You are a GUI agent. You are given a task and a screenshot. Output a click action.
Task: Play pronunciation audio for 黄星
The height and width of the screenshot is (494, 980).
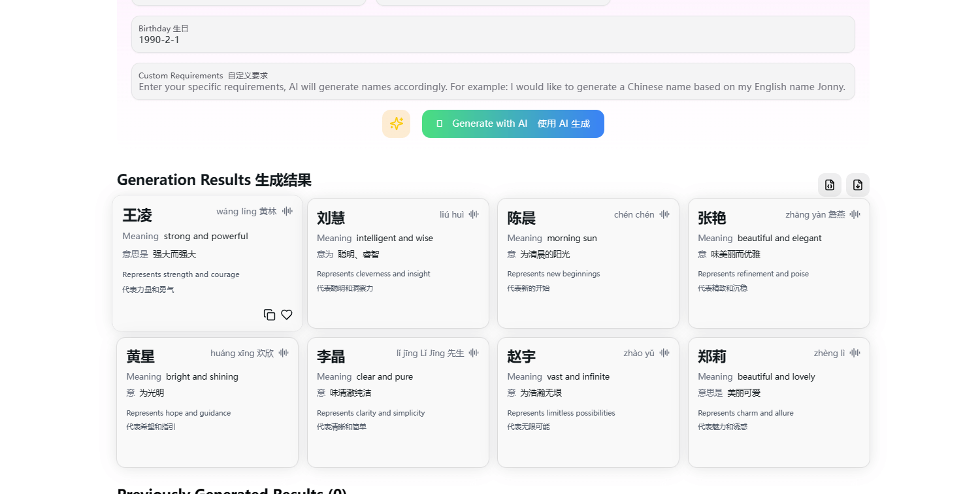point(284,353)
